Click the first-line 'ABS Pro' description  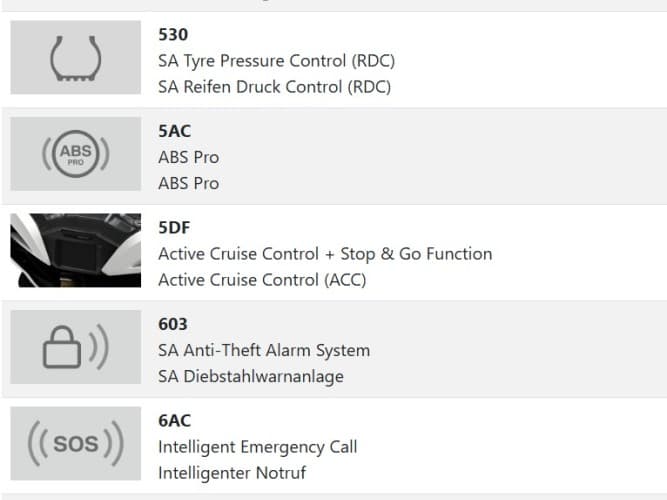188,157
